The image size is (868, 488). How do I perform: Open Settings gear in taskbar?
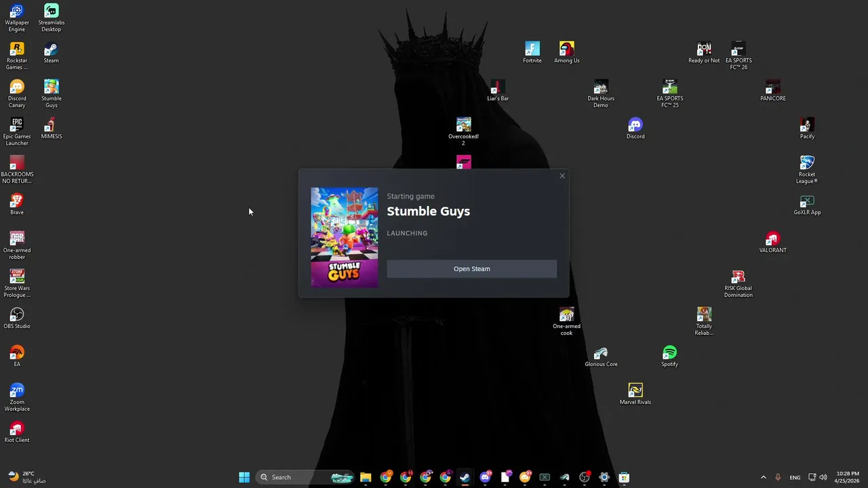pos(604,477)
